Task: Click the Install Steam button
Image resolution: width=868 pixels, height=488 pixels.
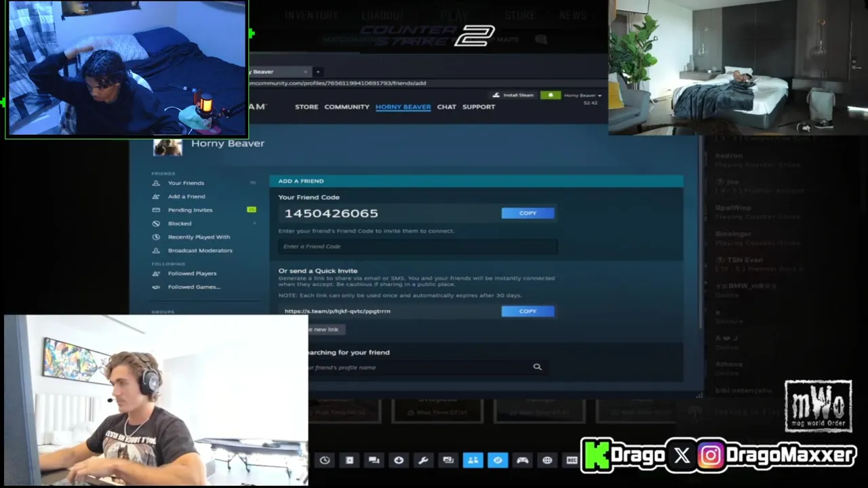Action: (513, 96)
